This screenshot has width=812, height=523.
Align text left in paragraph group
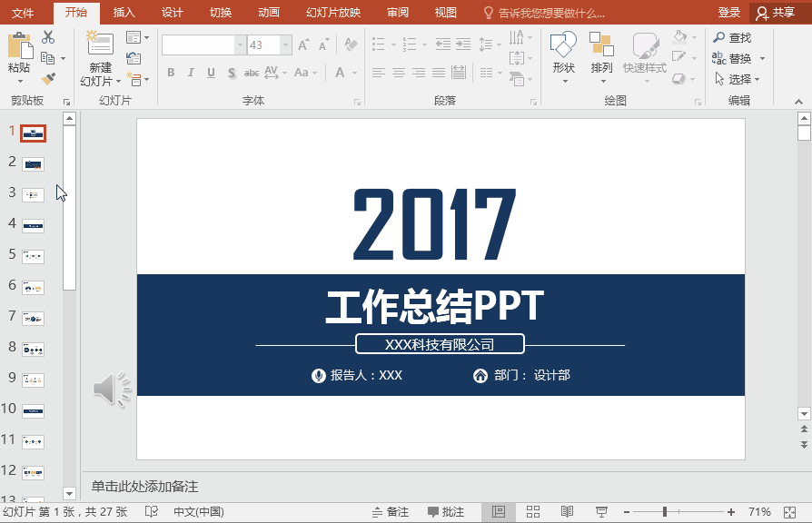tap(379, 73)
